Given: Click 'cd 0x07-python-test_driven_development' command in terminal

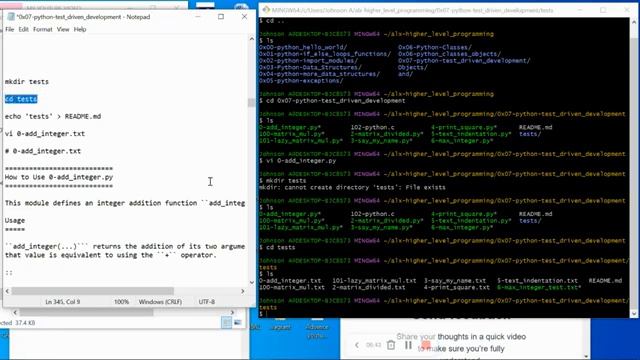Looking at the screenshot, I should pyautogui.click(x=336, y=101).
